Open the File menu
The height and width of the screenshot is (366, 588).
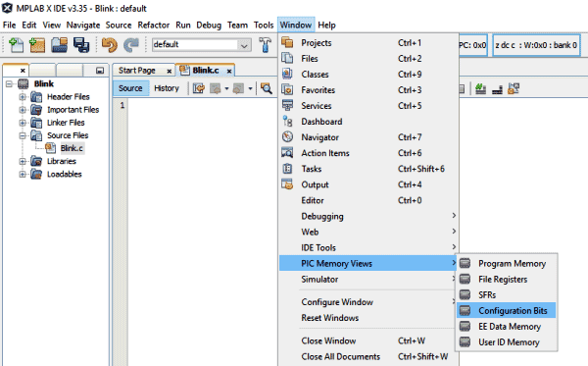(x=10, y=26)
